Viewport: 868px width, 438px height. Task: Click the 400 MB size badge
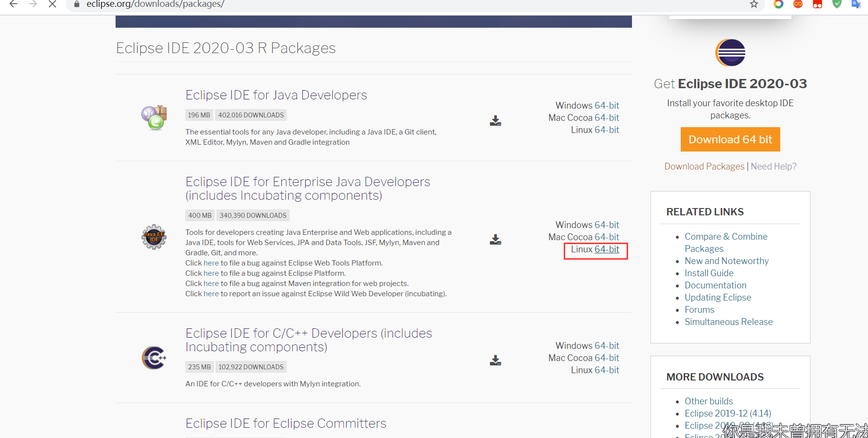(x=200, y=215)
